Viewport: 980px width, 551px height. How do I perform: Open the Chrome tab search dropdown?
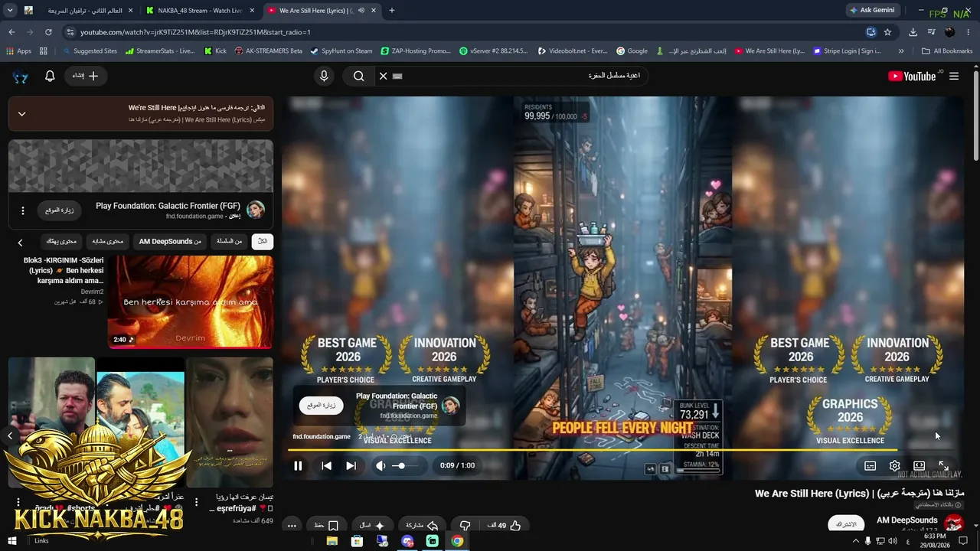pyautogui.click(x=10, y=11)
